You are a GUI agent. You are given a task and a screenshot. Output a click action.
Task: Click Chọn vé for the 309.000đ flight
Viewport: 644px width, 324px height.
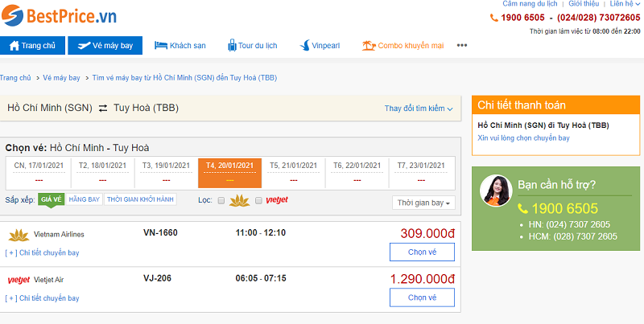pos(422,252)
